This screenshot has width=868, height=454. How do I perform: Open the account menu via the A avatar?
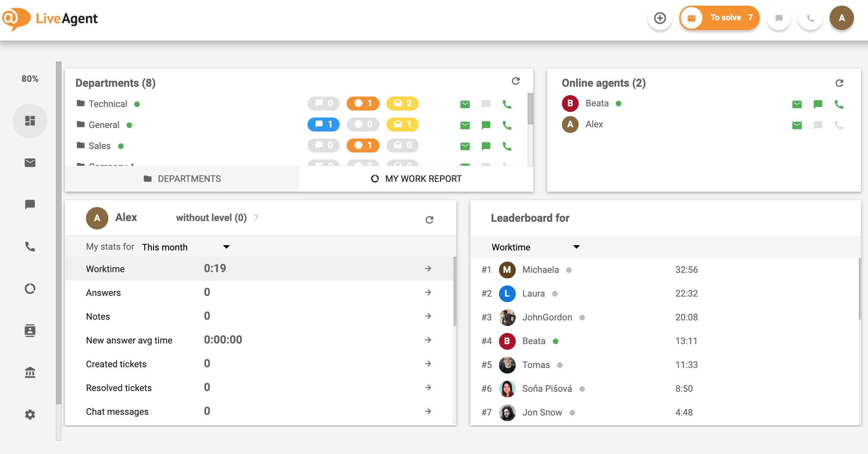coord(841,18)
